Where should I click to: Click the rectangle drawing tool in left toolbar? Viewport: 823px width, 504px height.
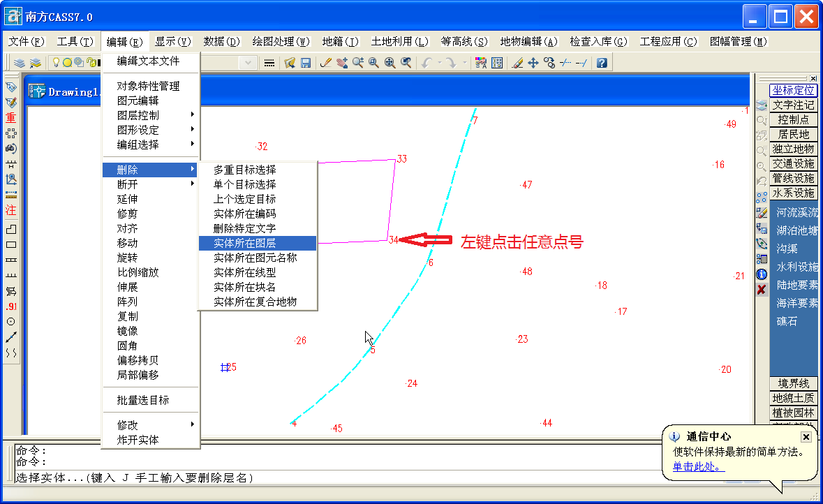click(11, 244)
